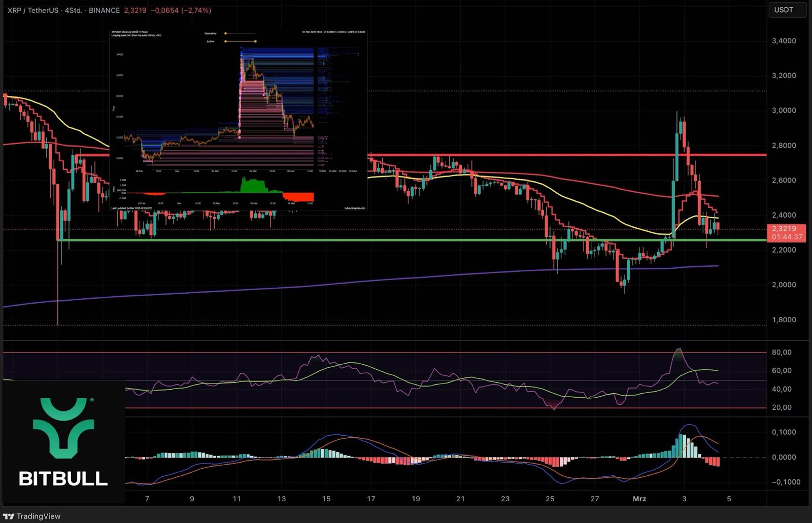This screenshot has width=812, height=523.
Task: Click the XRP / TetherUS symbol title
Action: point(33,10)
